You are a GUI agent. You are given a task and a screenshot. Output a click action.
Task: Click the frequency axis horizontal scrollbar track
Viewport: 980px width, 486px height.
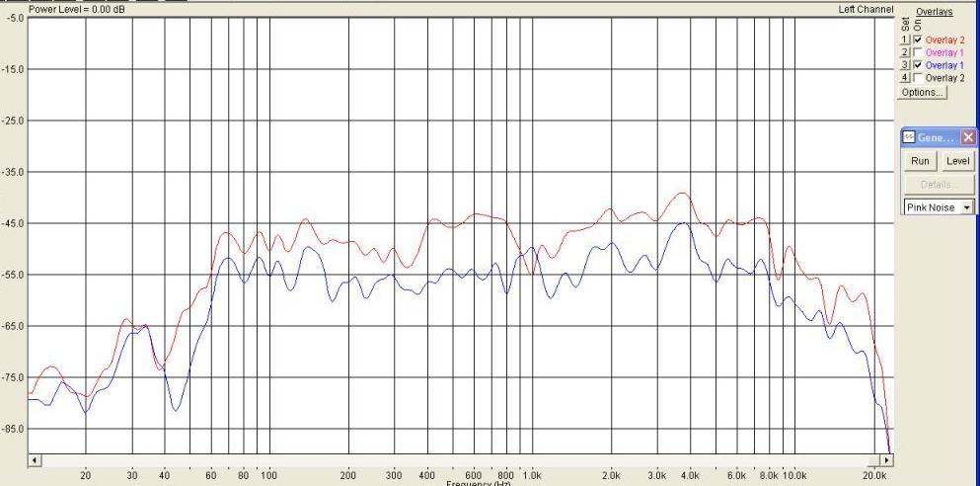461,460
